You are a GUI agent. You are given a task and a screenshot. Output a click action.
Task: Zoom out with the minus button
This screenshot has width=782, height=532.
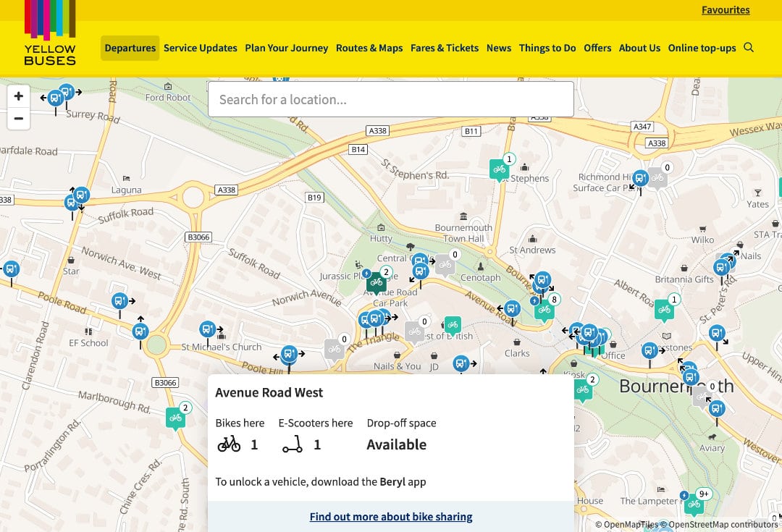pos(18,119)
